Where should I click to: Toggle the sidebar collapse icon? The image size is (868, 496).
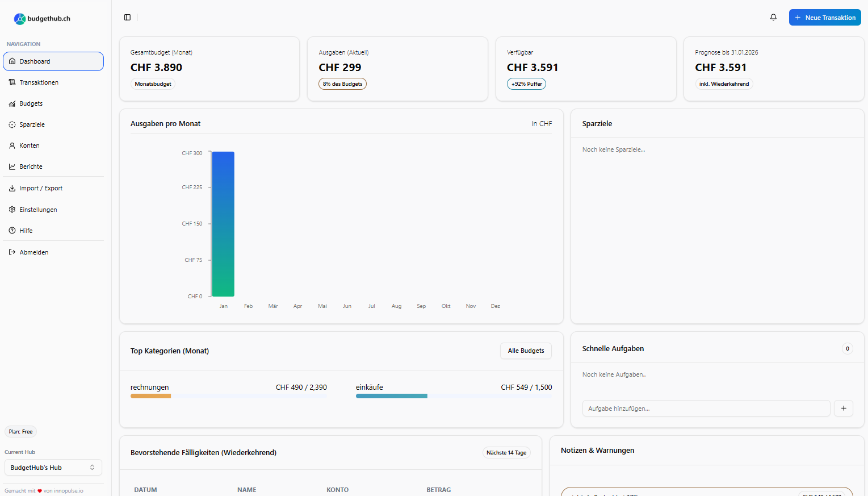tap(127, 18)
